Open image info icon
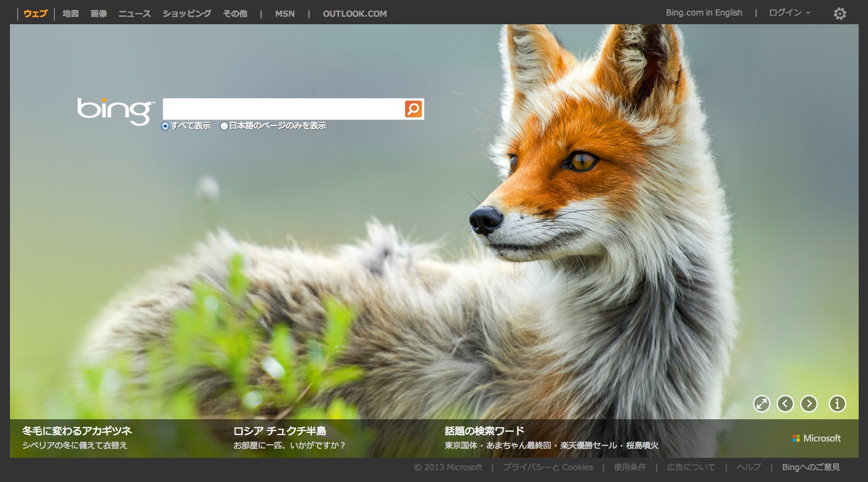 coord(837,404)
